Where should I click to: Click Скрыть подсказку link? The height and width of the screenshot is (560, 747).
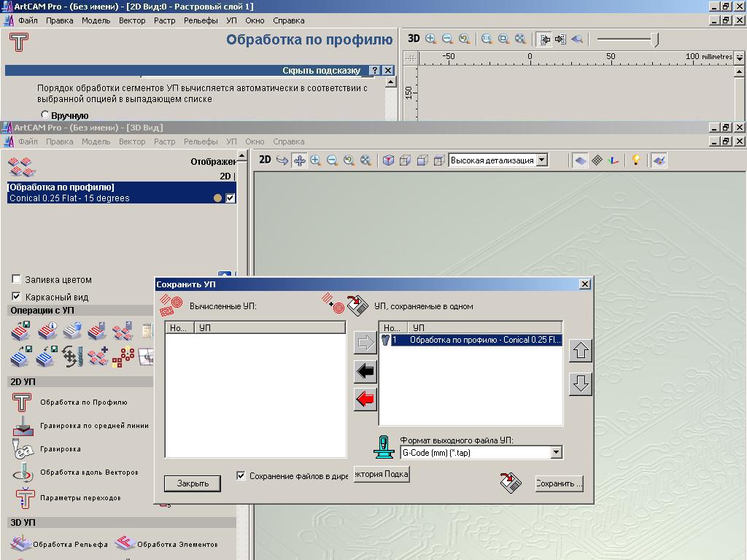pyautogui.click(x=322, y=71)
